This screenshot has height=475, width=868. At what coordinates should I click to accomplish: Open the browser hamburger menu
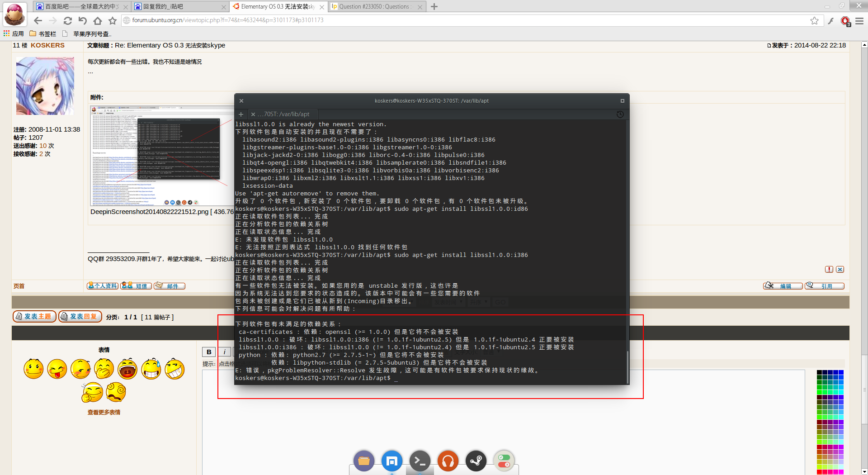(x=859, y=20)
